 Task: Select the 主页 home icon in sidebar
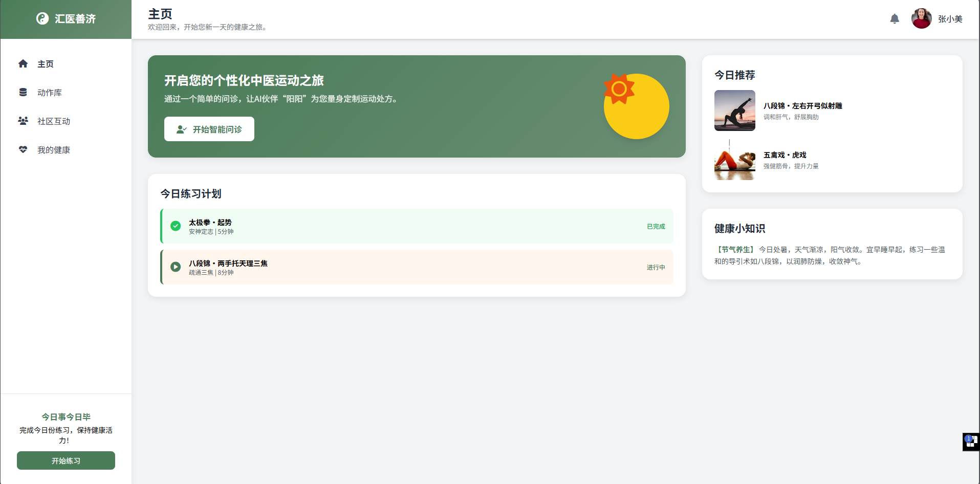[x=23, y=63]
